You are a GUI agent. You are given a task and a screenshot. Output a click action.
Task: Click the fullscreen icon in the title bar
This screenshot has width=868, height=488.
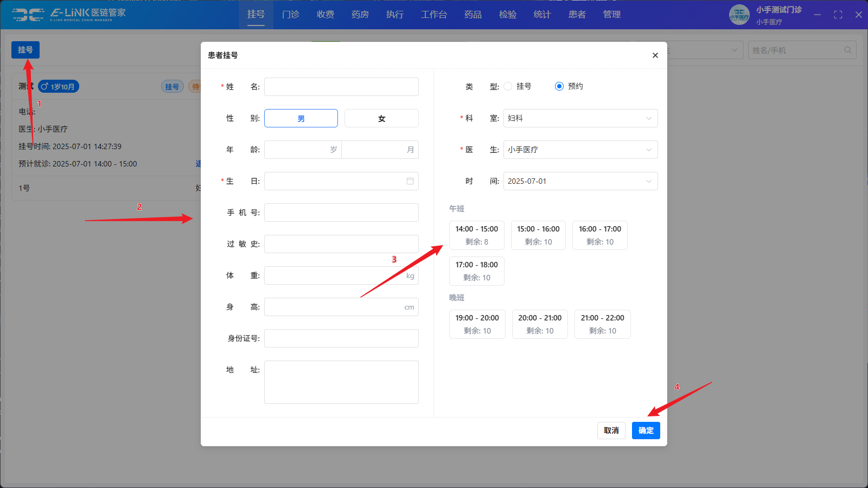[x=838, y=15]
